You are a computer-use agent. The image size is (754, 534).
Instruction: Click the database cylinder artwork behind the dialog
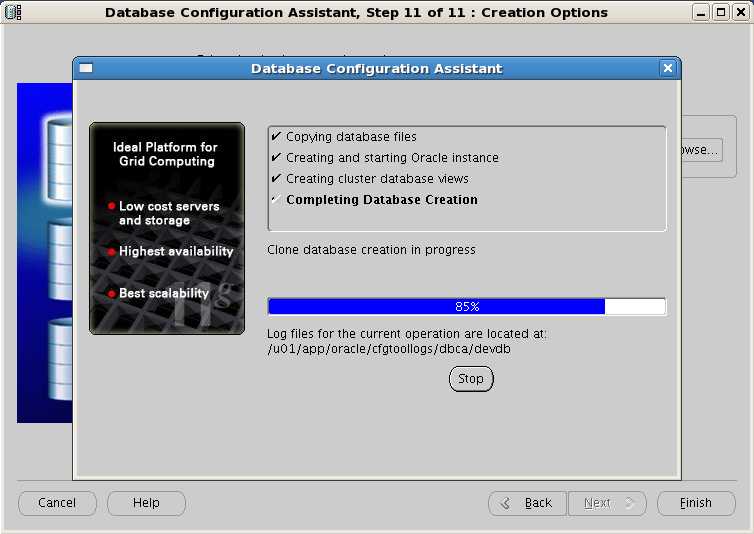click(x=45, y=253)
